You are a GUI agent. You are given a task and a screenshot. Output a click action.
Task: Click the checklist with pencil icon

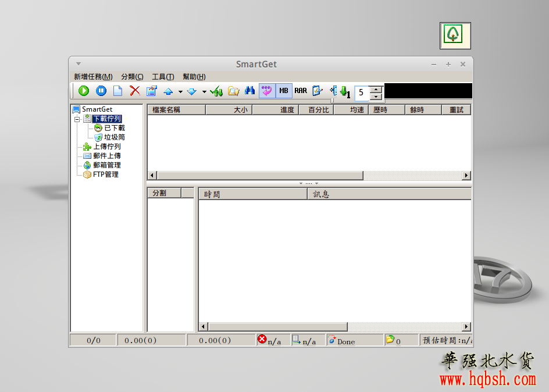(x=317, y=91)
